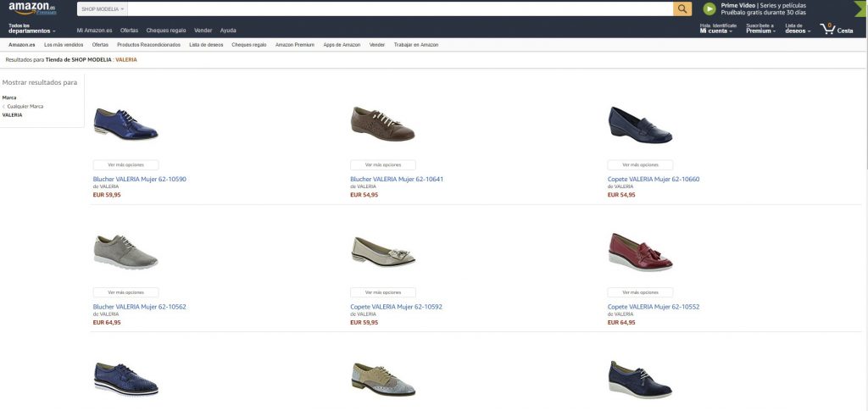Click EUR 64,95 price of Copete 62-10552
This screenshot has height=411, width=868.
click(x=621, y=322)
